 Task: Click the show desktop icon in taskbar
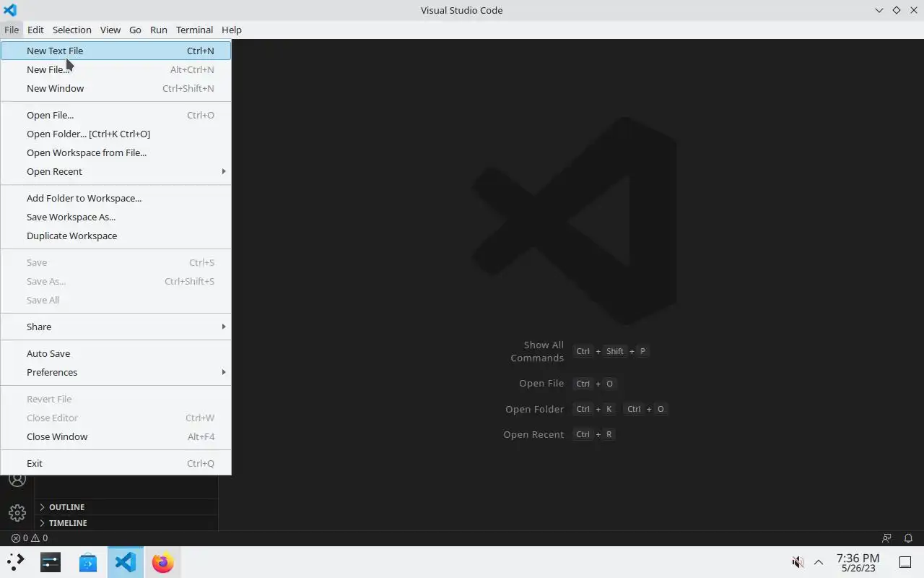point(905,562)
